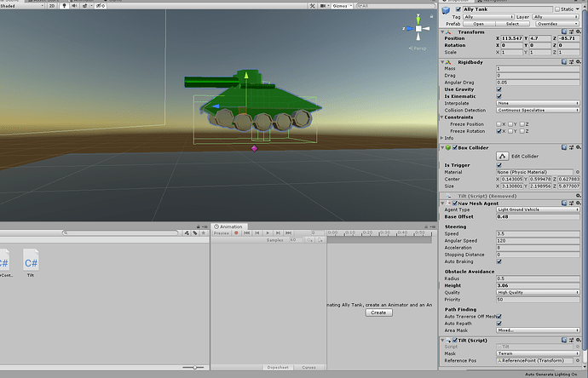
Task: Open the Area Mask dropdown
Action: (538, 330)
